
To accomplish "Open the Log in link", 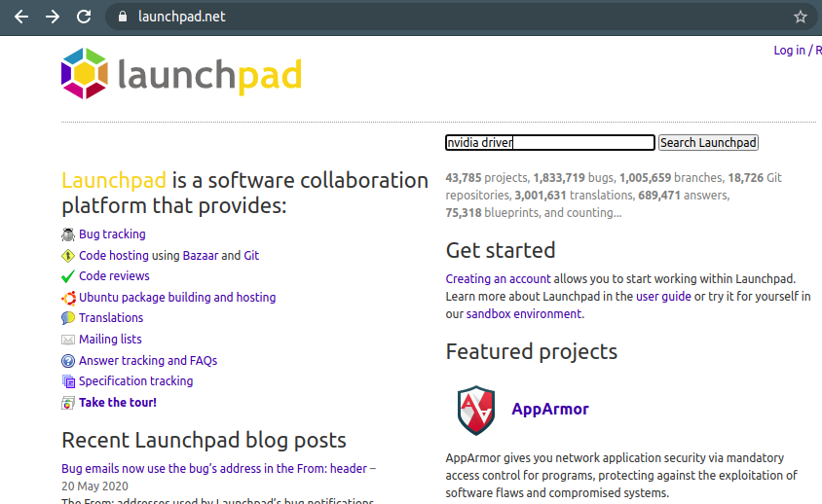I will click(x=789, y=51).
